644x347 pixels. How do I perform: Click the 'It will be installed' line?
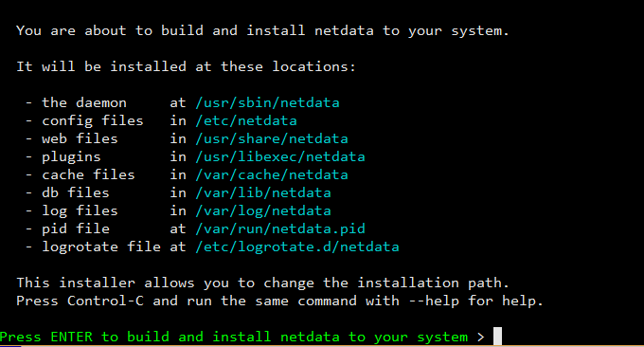pyautogui.click(x=186, y=66)
